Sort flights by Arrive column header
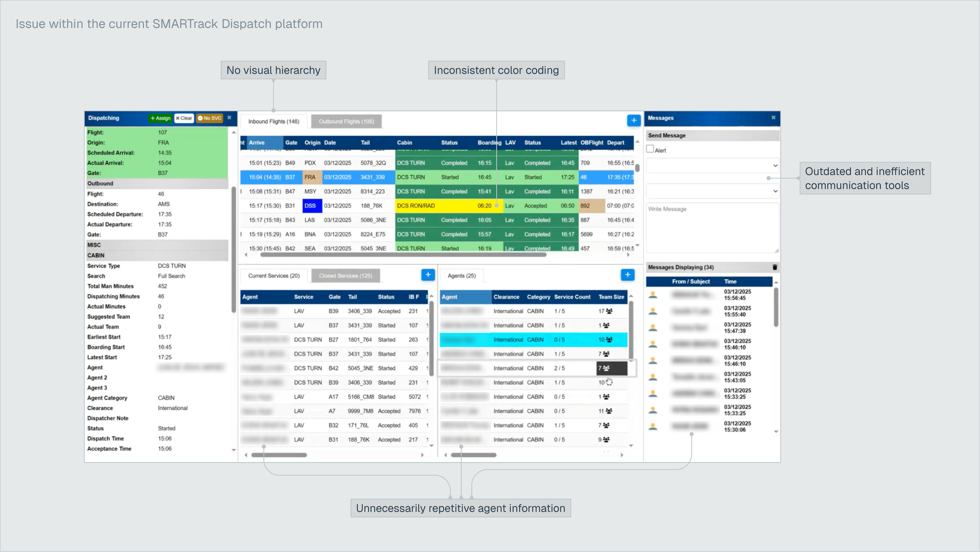 click(265, 143)
